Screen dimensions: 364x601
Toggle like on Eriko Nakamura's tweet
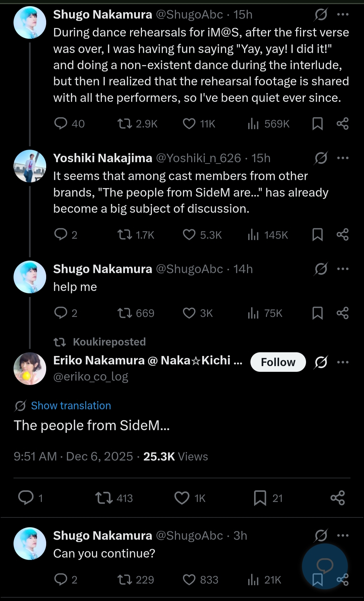[182, 498]
